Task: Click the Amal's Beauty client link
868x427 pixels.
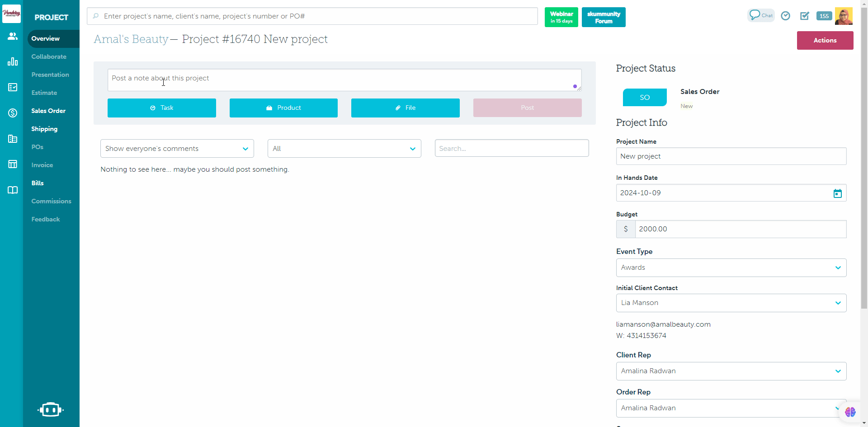Action: point(131,39)
